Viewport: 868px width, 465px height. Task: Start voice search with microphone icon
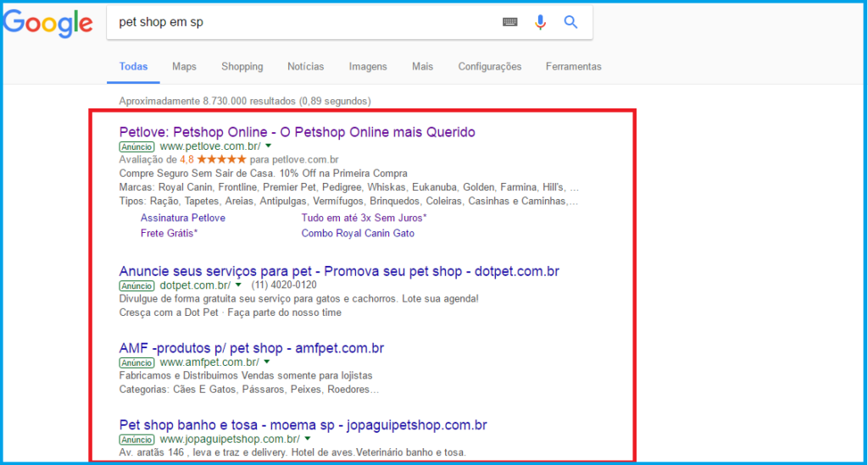coord(540,22)
